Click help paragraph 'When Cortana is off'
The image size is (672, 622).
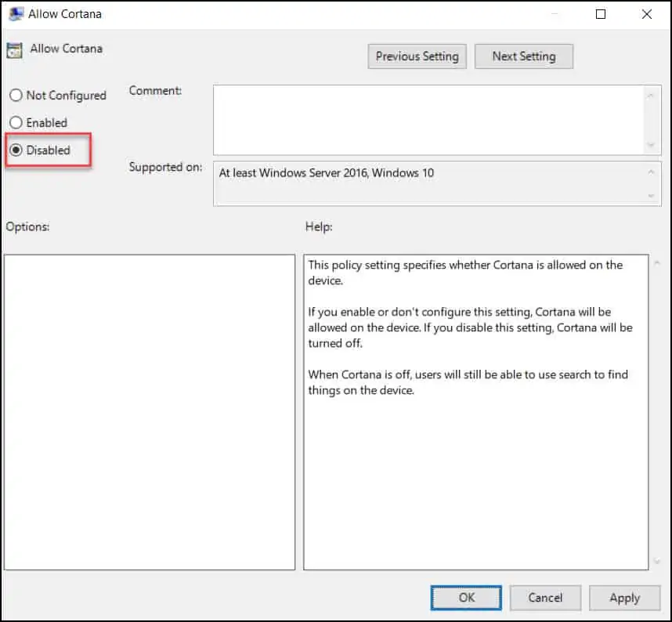pos(468,382)
